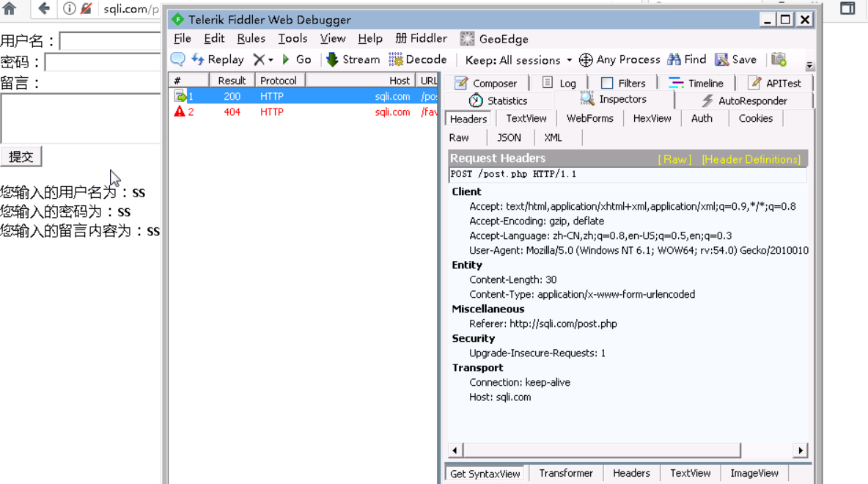
Task: Toggle Decode in the toolbar
Action: coord(418,59)
